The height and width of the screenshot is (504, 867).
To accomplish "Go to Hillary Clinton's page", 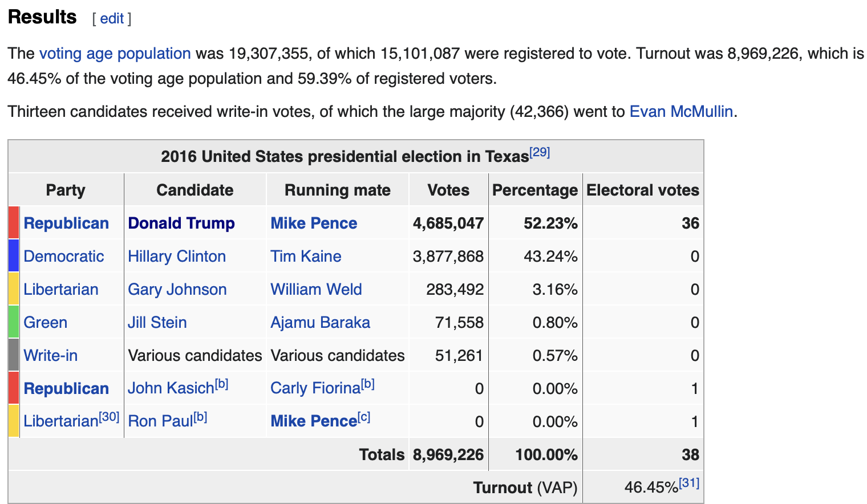I will [176, 257].
